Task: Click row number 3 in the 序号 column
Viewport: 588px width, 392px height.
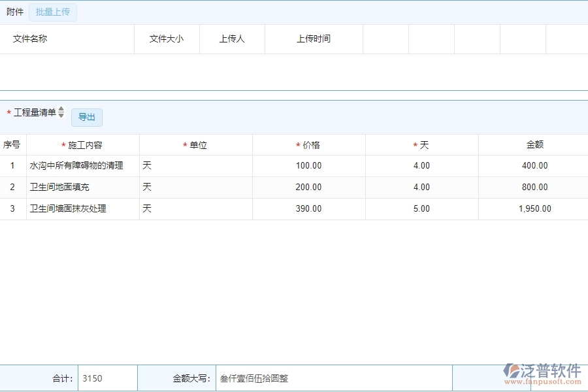Action: [x=12, y=208]
